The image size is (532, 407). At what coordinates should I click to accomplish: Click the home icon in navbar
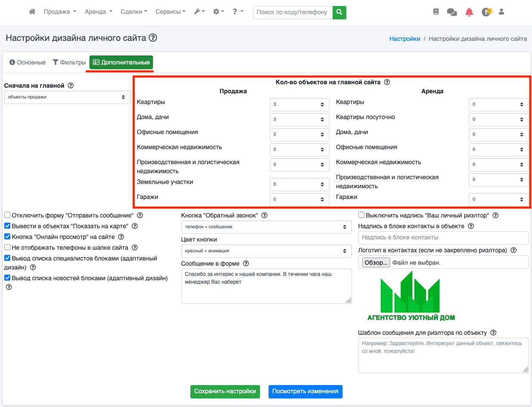(x=32, y=12)
